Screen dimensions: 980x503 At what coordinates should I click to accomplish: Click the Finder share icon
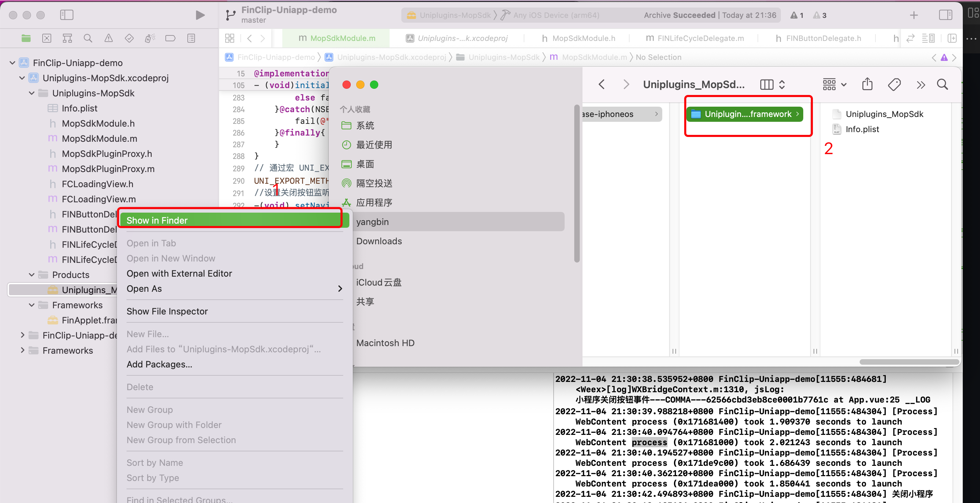tap(867, 84)
